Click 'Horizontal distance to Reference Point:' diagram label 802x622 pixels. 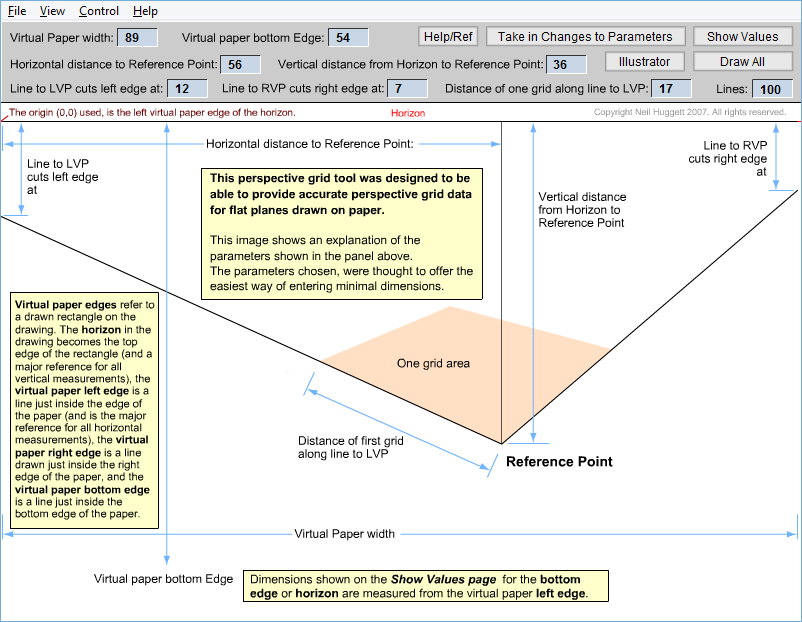click(x=309, y=144)
